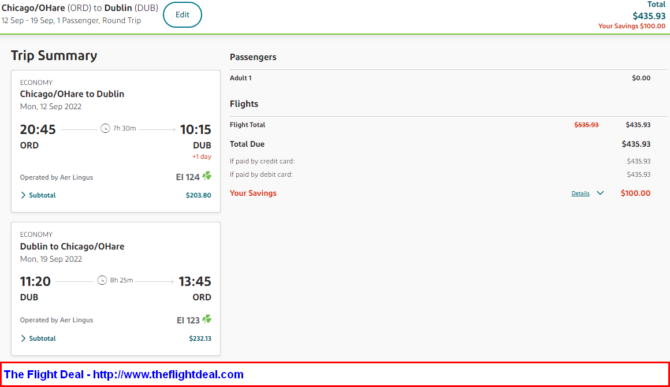Click the shamrock icon beside EI 123
Screen dimensions: 670x387
207,319
